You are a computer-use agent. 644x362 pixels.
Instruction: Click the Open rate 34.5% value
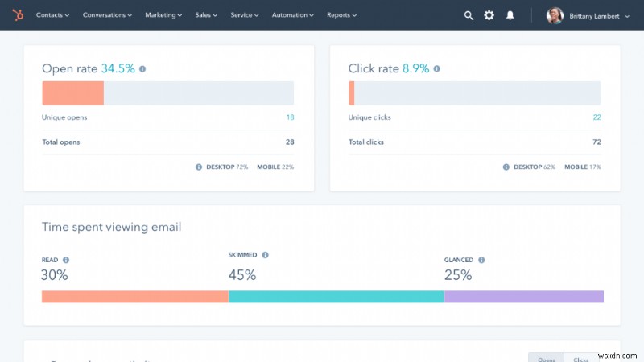coord(118,68)
